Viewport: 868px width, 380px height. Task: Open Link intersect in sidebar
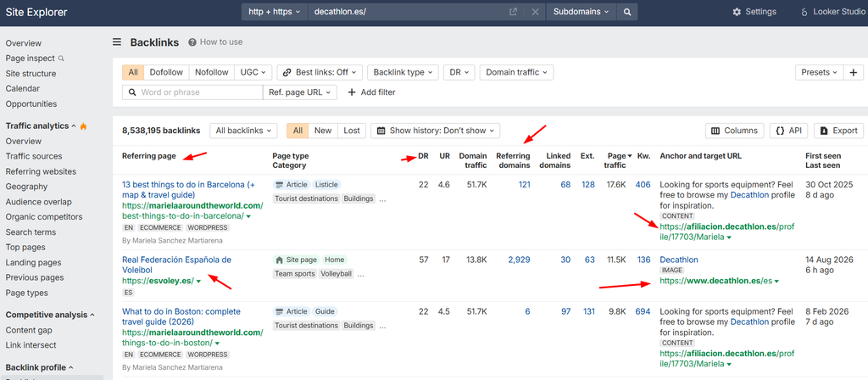31,345
